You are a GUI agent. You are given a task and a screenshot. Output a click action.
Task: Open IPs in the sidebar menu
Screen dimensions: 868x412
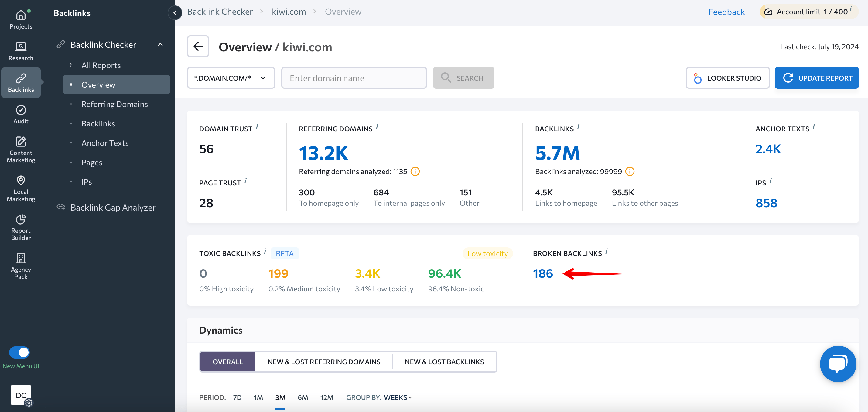tap(87, 182)
